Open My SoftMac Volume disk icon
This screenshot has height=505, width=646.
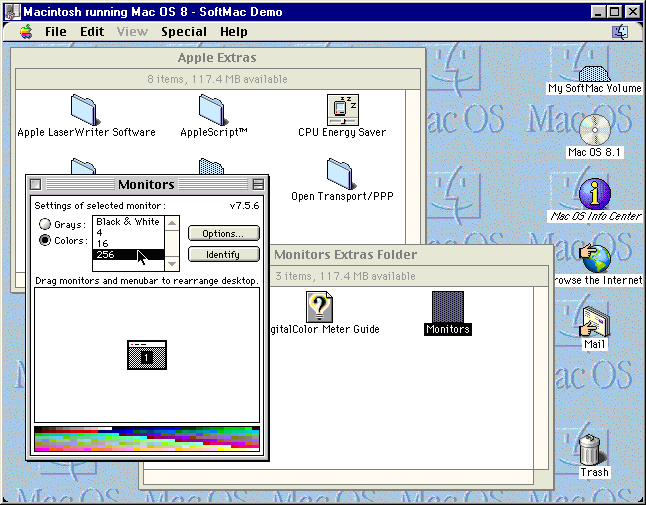point(594,73)
